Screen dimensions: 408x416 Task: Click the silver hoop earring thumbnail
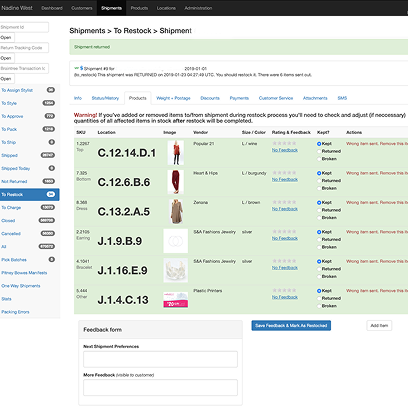coord(176,241)
